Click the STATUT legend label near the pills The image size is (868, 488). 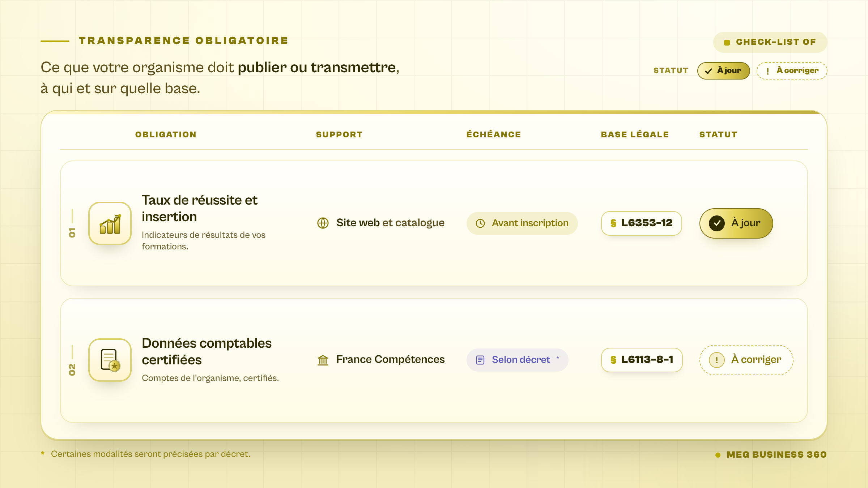pyautogui.click(x=671, y=70)
